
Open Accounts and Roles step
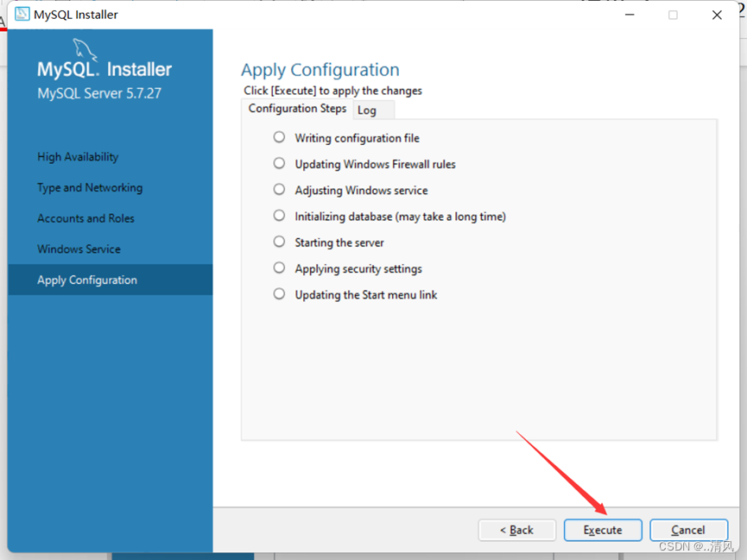click(x=85, y=218)
